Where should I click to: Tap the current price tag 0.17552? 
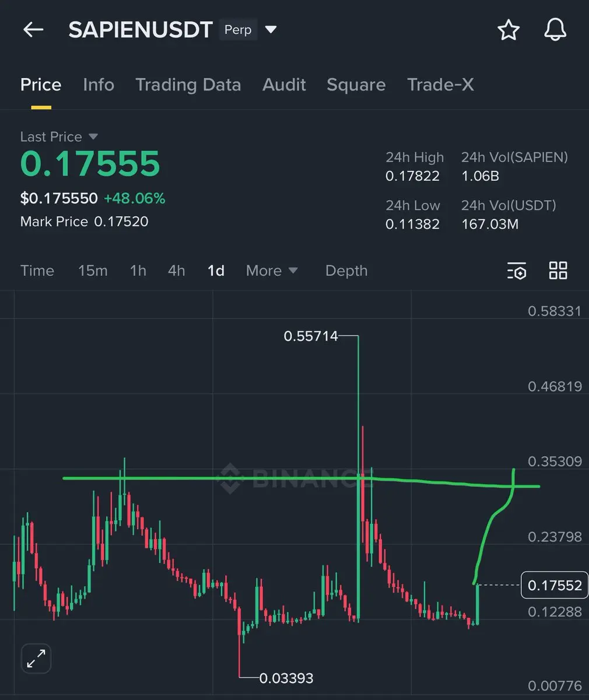[555, 585]
